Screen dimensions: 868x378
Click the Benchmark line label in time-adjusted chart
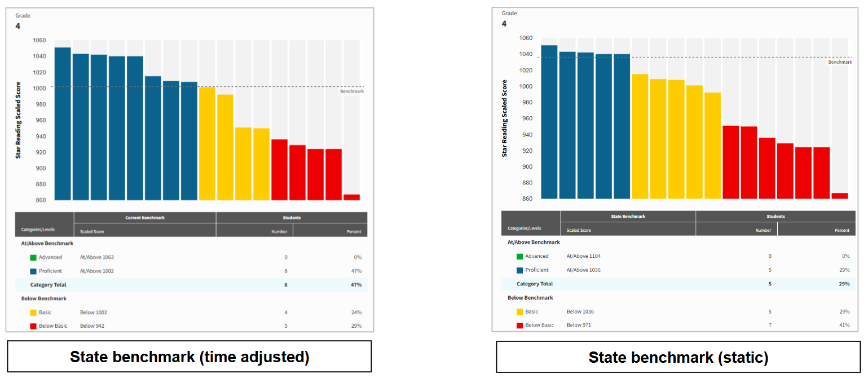[352, 91]
